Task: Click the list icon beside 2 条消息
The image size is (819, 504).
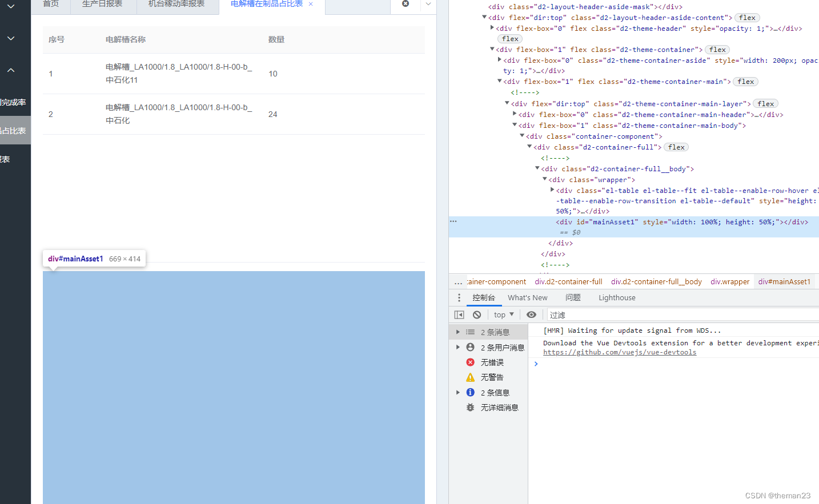Action: pos(470,332)
